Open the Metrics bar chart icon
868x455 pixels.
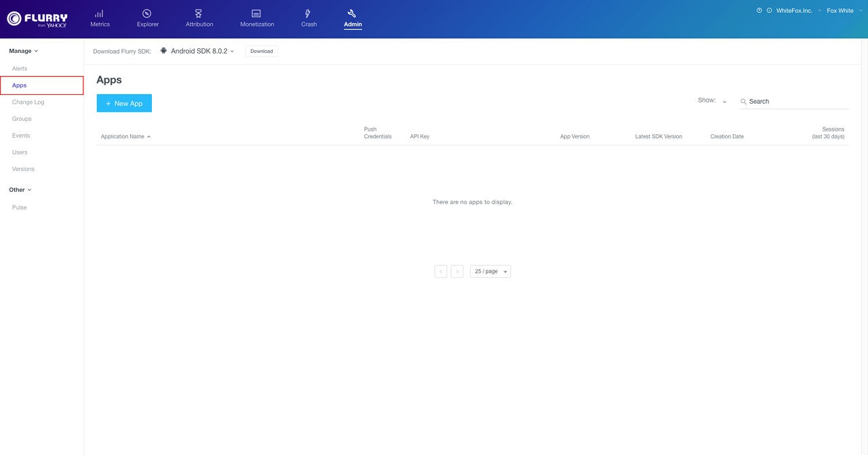click(x=99, y=14)
